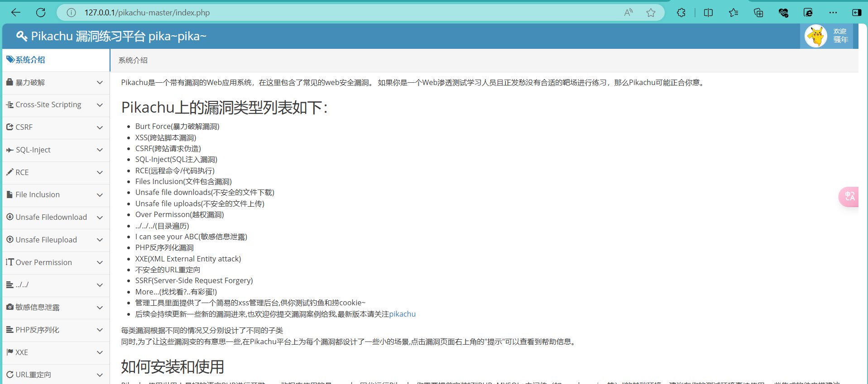Open the Favorites list
Screen dimensions: 868x384
point(734,13)
